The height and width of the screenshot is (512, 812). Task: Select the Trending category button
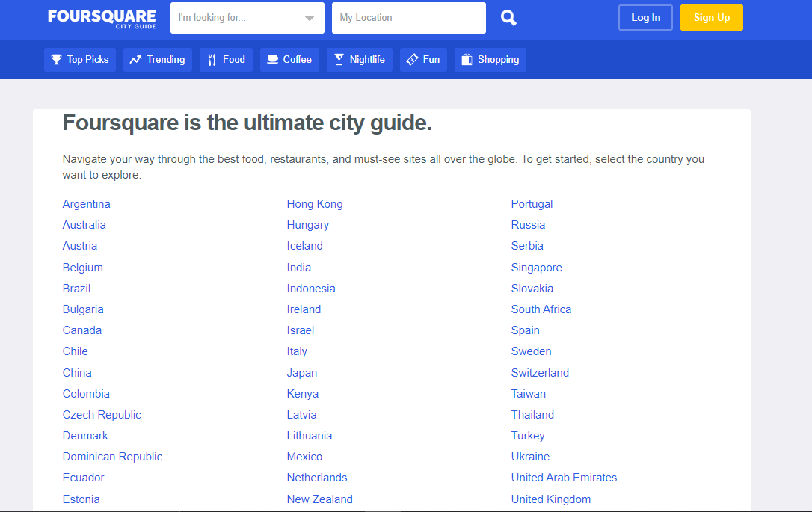[x=158, y=60]
